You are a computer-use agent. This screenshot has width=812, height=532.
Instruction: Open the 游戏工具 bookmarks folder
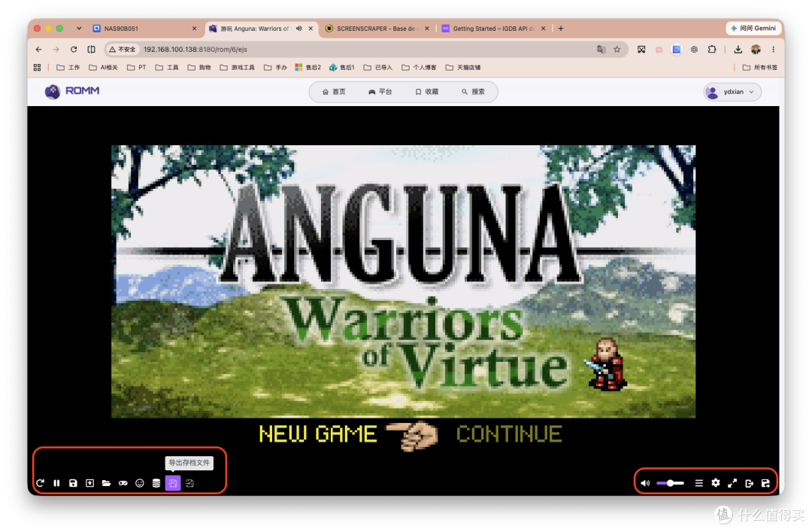(x=237, y=68)
